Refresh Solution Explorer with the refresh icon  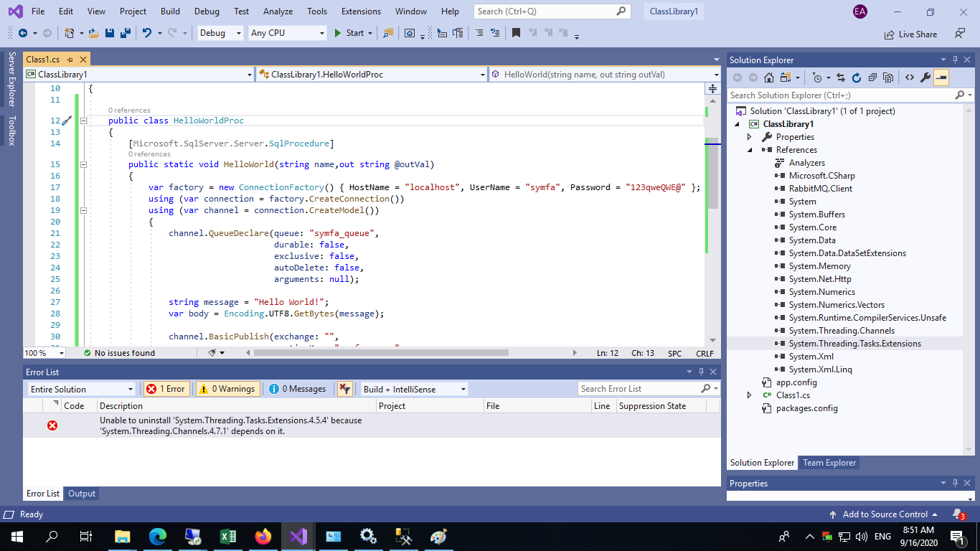point(856,77)
